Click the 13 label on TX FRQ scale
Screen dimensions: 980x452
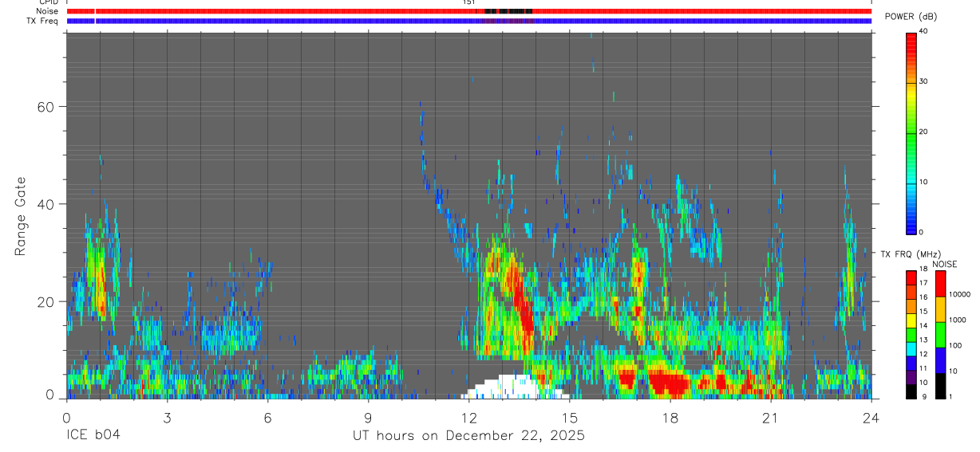[923, 340]
